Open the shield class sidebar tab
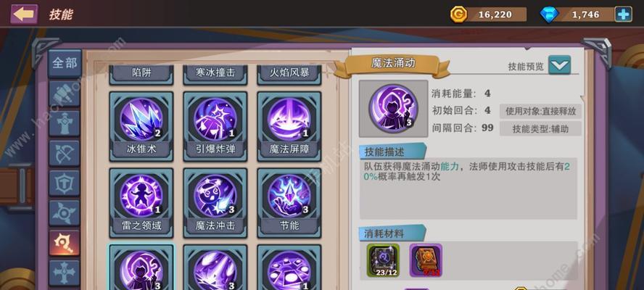This screenshot has height=290, width=644. coord(64,183)
